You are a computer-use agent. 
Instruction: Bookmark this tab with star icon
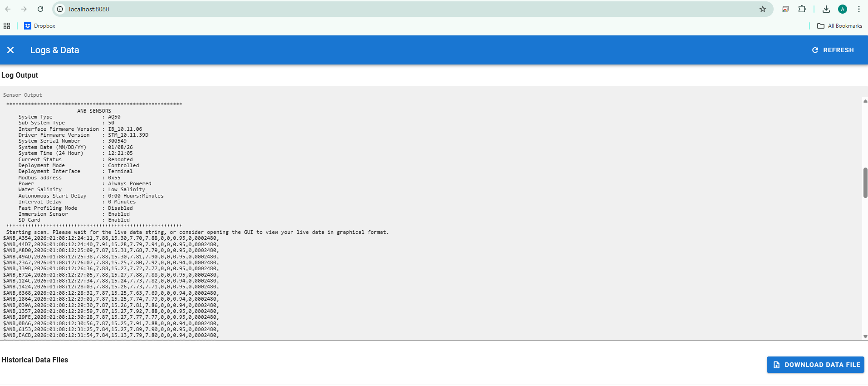click(x=763, y=9)
